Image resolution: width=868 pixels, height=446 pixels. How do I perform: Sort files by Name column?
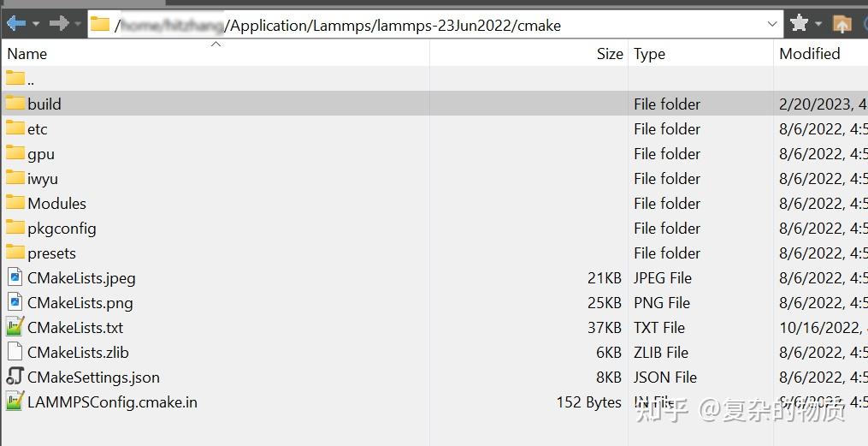(27, 54)
